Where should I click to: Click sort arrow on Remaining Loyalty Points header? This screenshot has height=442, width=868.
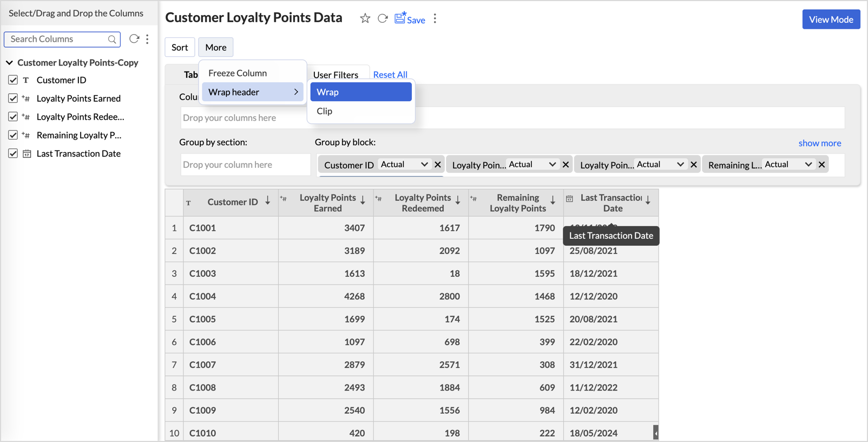pos(553,201)
